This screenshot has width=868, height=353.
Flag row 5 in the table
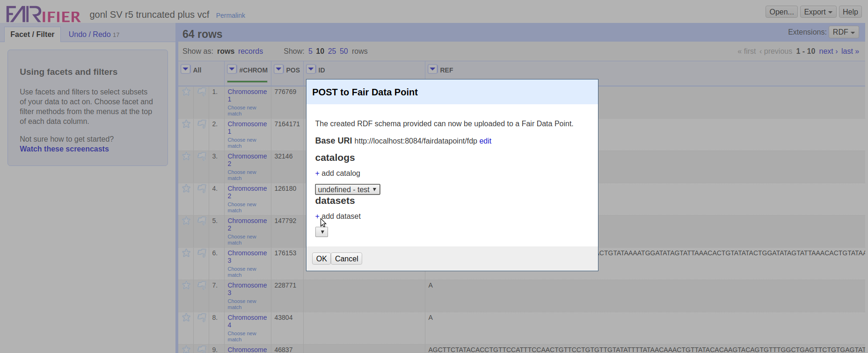202,221
